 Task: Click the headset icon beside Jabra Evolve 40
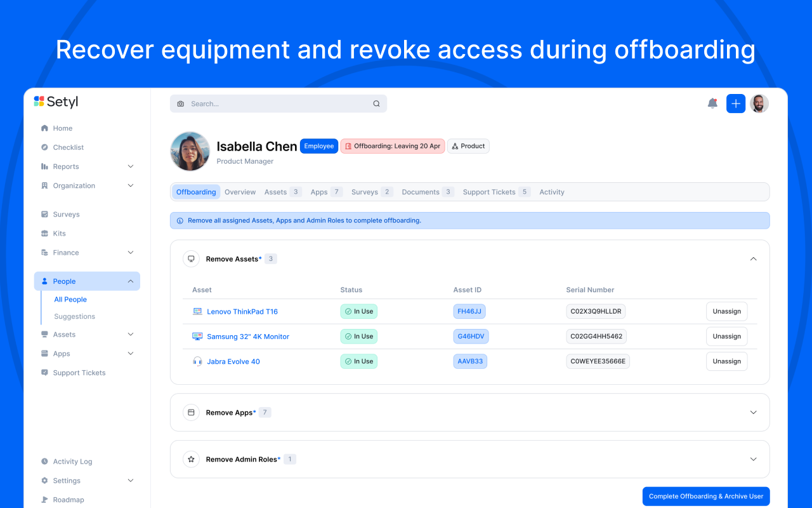pos(197,361)
